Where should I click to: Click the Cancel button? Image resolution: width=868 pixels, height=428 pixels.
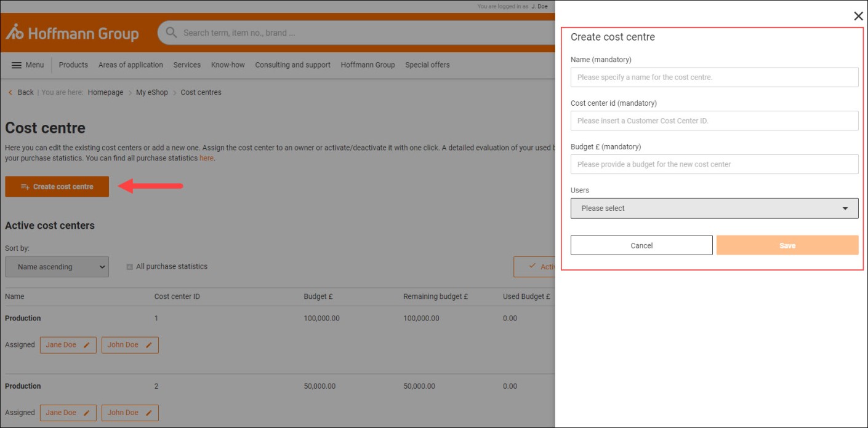(641, 245)
